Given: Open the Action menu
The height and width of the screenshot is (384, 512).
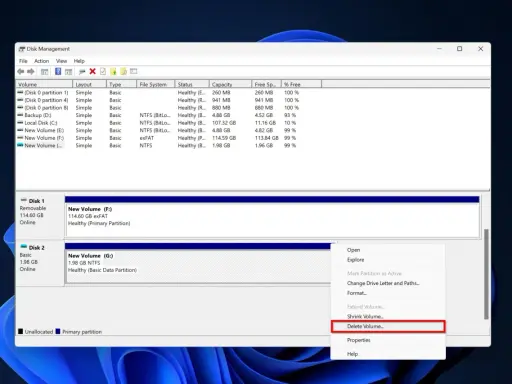Looking at the screenshot, I should coord(42,61).
